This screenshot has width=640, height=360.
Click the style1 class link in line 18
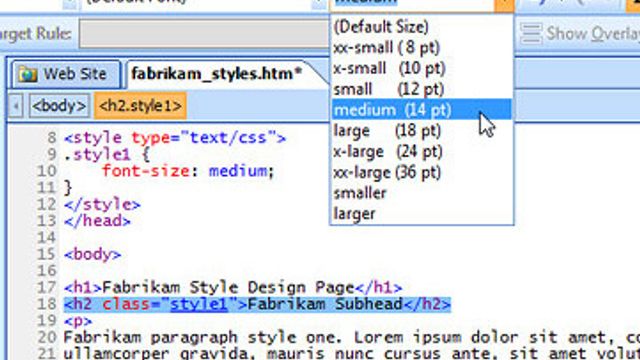point(199,304)
